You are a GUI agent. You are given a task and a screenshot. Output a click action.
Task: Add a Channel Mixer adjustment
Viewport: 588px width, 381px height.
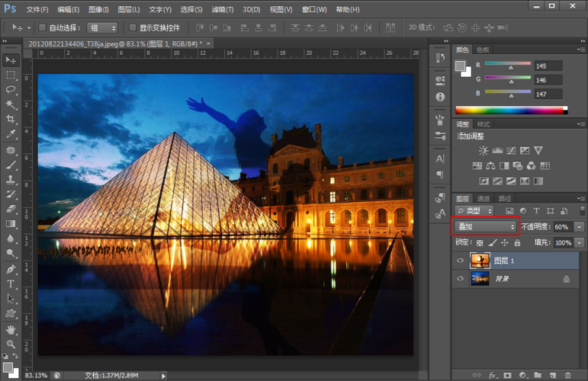tap(531, 165)
